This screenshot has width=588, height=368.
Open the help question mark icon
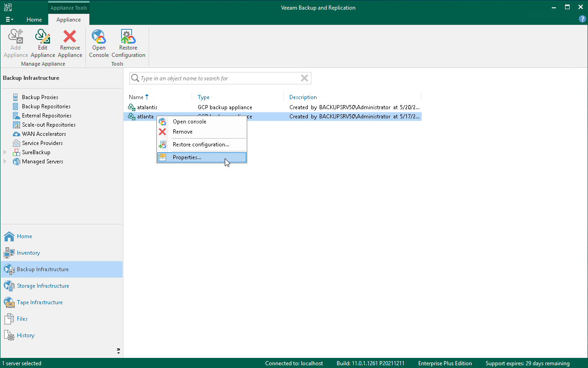click(582, 19)
